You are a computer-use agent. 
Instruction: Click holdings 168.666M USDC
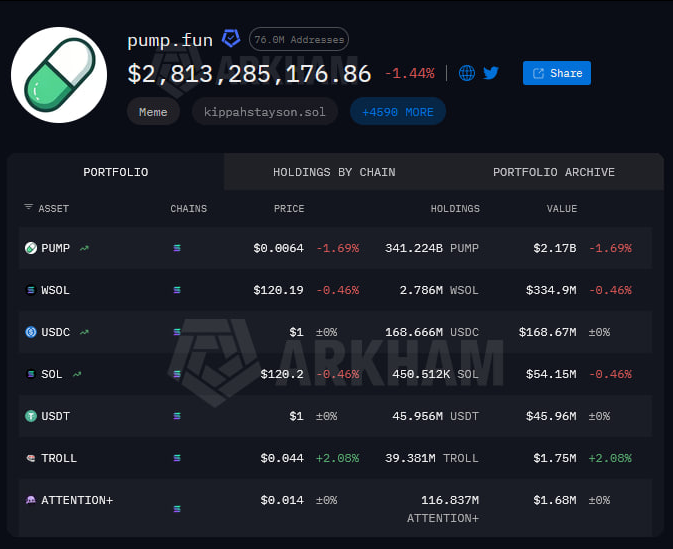tap(432, 332)
